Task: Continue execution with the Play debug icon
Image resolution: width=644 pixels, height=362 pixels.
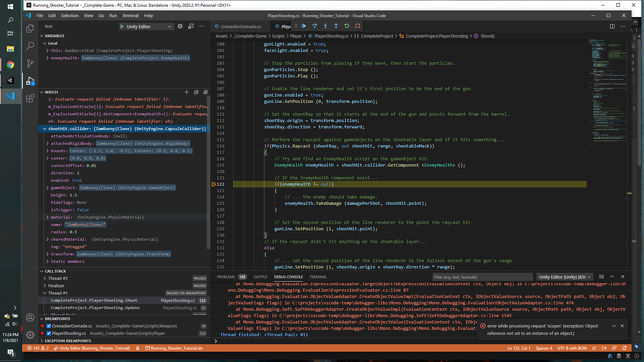Action: (304, 26)
